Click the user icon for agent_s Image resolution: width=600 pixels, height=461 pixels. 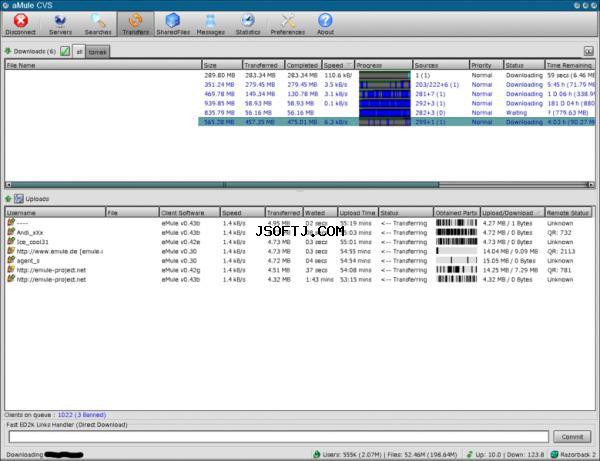[x=11, y=260]
